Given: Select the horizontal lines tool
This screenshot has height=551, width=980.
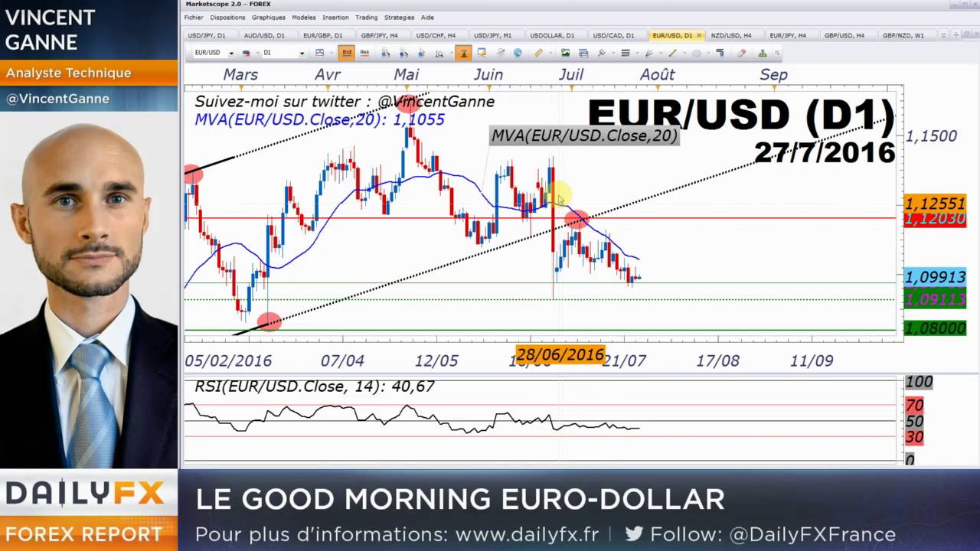Looking at the screenshot, I should click(x=626, y=53).
